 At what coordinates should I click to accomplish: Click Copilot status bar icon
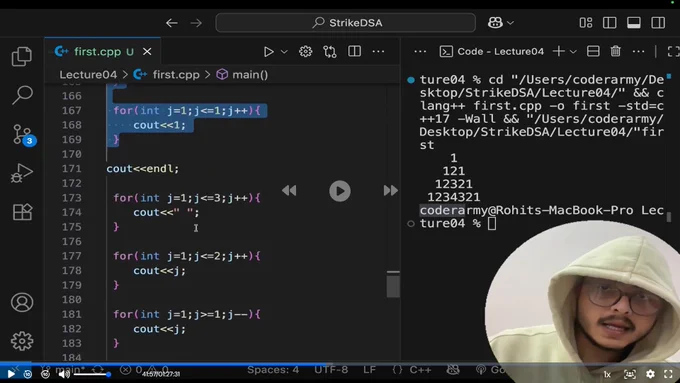click(x=453, y=370)
